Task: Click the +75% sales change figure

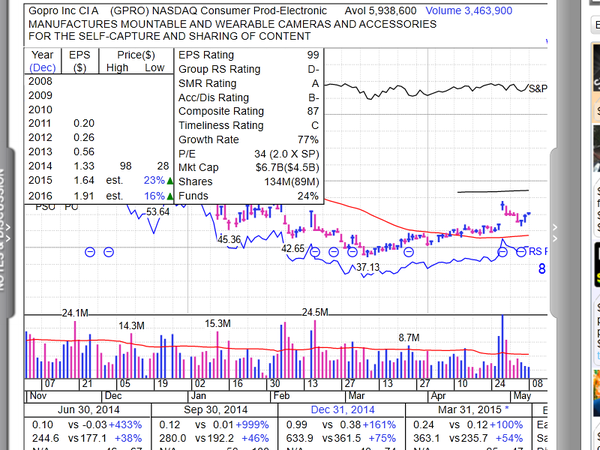Action: 382,438
